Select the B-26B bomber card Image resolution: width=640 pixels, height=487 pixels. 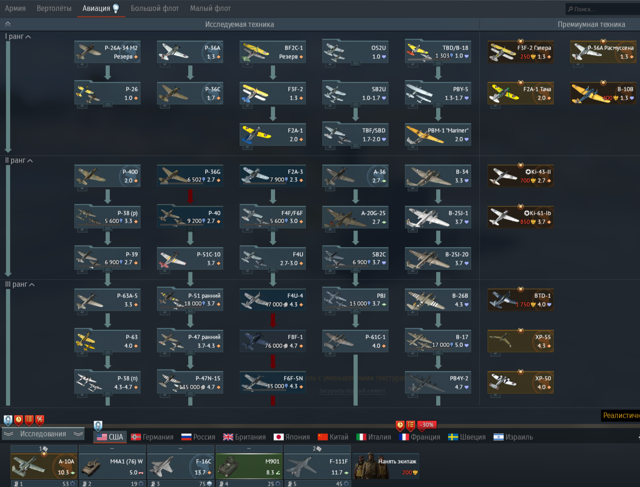(x=438, y=300)
